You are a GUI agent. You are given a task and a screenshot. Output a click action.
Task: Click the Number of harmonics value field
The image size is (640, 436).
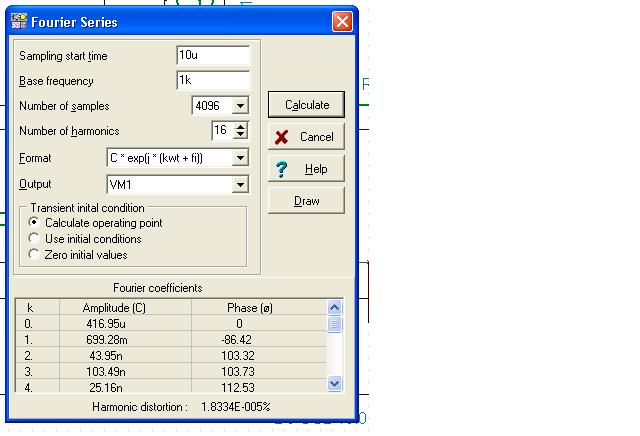coord(223,131)
